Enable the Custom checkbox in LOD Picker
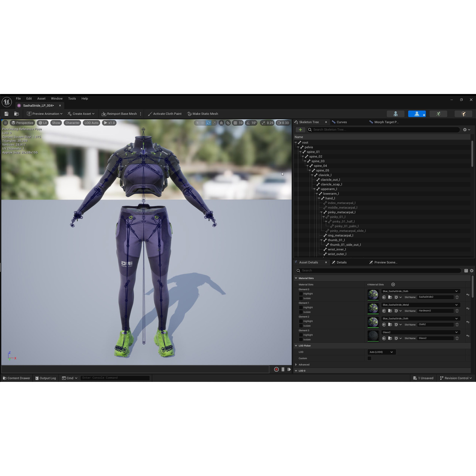The width and height of the screenshot is (476, 476). click(x=369, y=358)
